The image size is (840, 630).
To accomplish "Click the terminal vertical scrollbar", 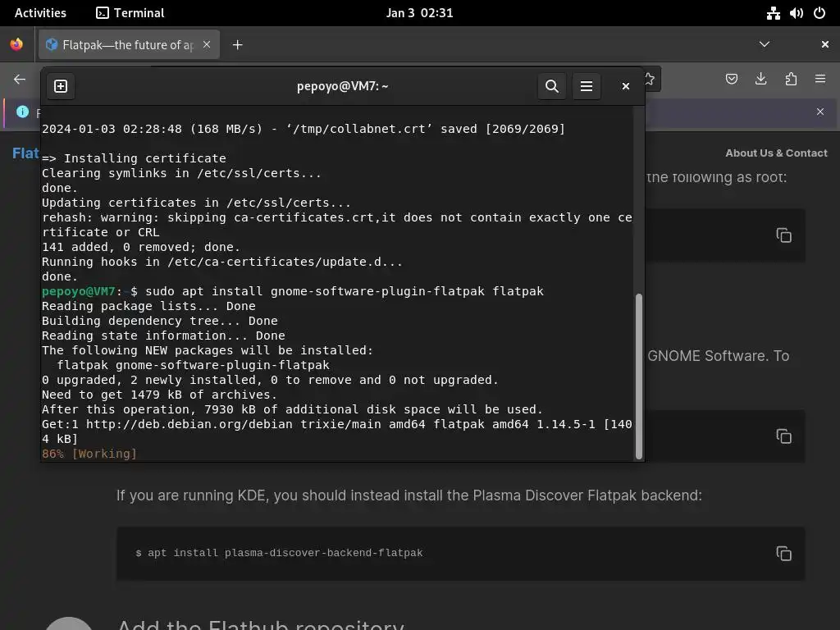I will 638,377.
